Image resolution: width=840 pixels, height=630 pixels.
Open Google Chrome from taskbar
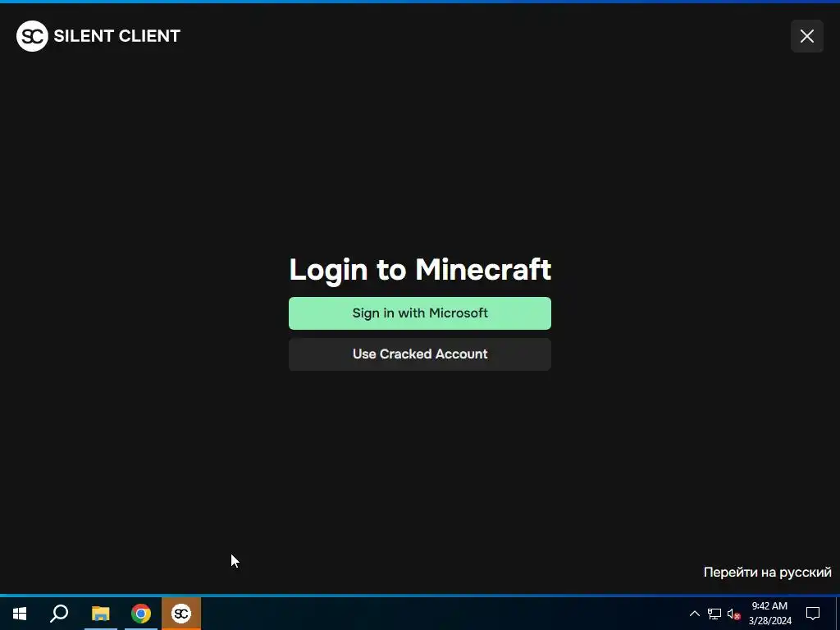point(141,614)
